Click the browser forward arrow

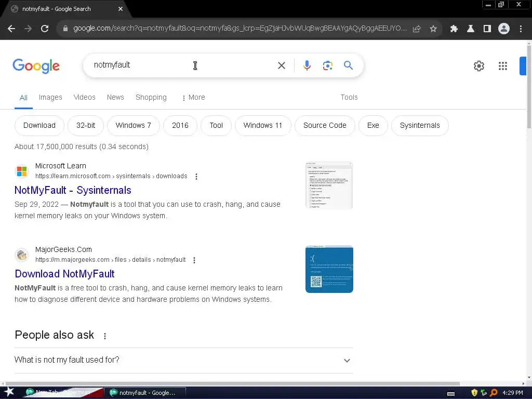28,29
